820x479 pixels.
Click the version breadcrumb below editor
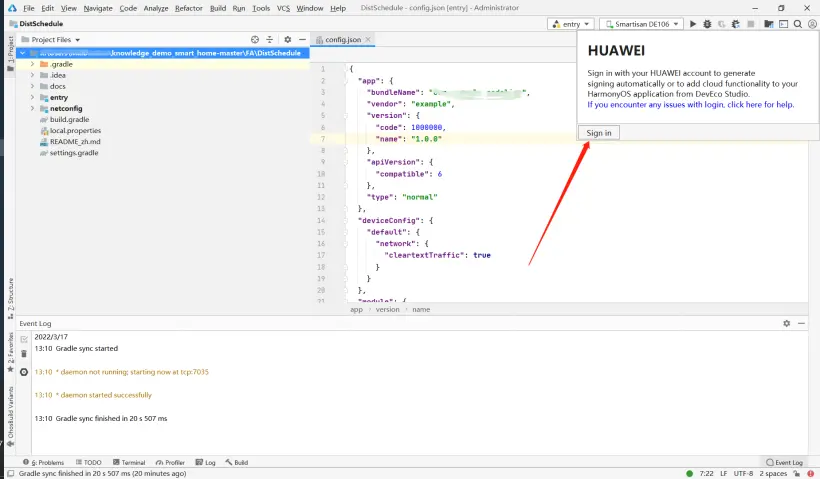click(x=387, y=310)
